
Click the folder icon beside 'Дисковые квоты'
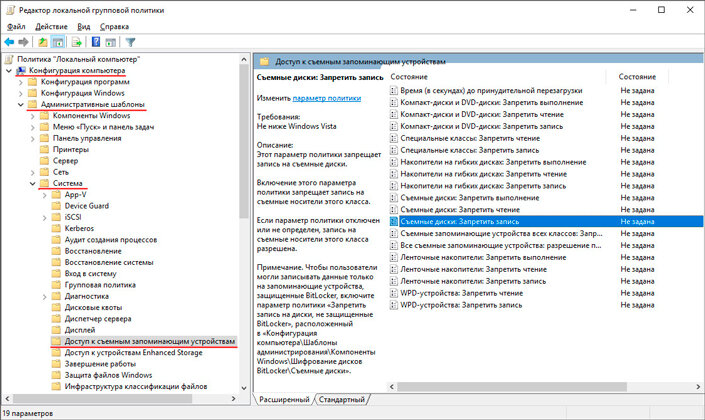coord(56,308)
